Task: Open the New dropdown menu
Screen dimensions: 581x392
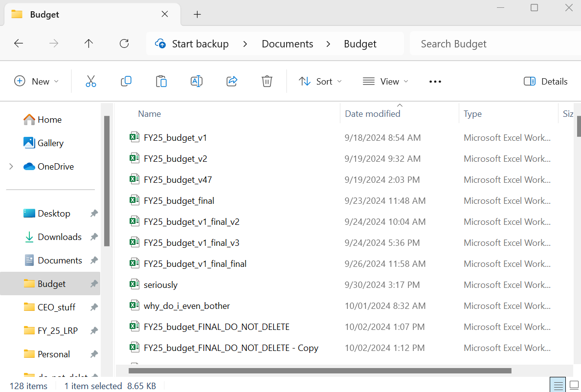Action: 36,82
